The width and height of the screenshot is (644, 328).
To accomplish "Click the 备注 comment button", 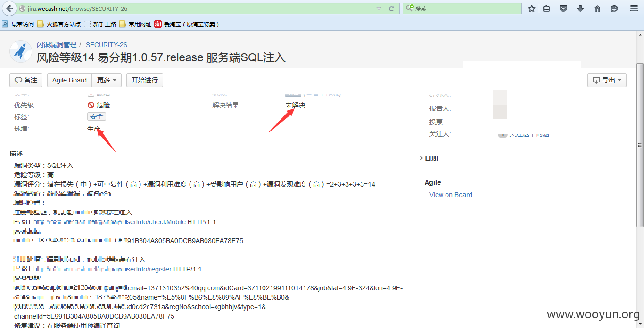I will (26, 80).
